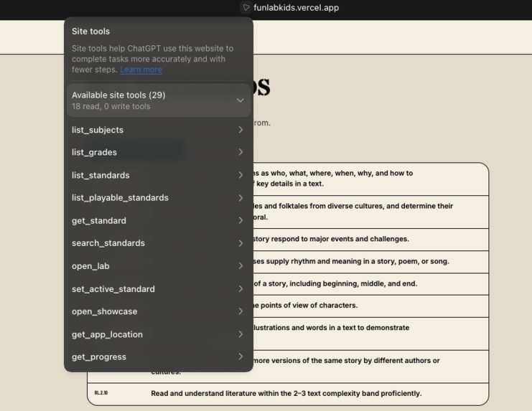
Task: Open the who, what, where, when standard row
Action: 371,179
